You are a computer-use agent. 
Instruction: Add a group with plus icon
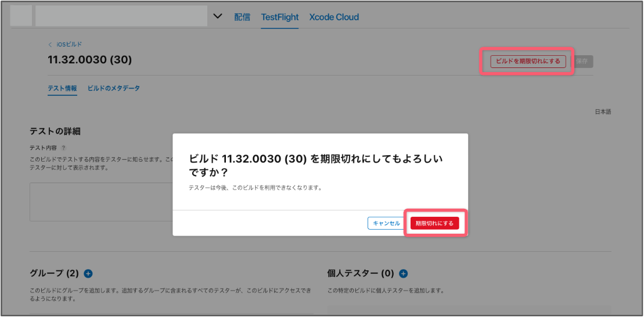[88, 273]
